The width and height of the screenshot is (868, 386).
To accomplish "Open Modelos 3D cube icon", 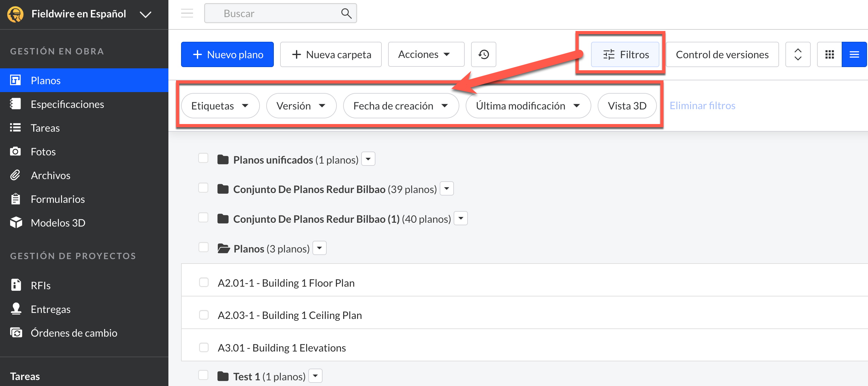I will (16, 223).
